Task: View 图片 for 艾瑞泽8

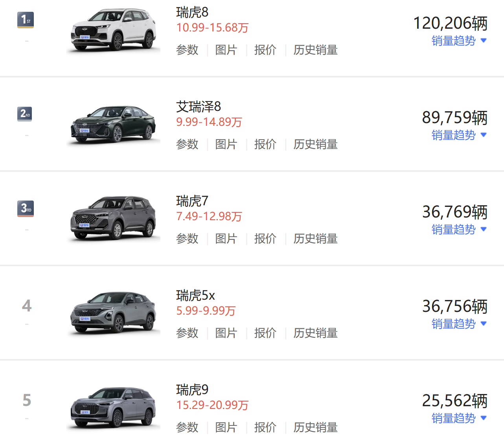Action: [226, 144]
